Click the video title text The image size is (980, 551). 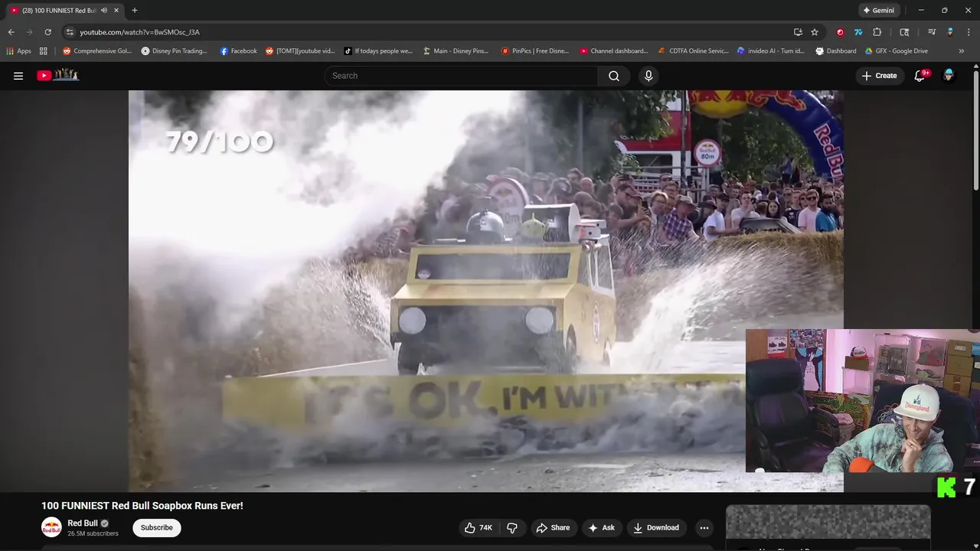pos(142,506)
